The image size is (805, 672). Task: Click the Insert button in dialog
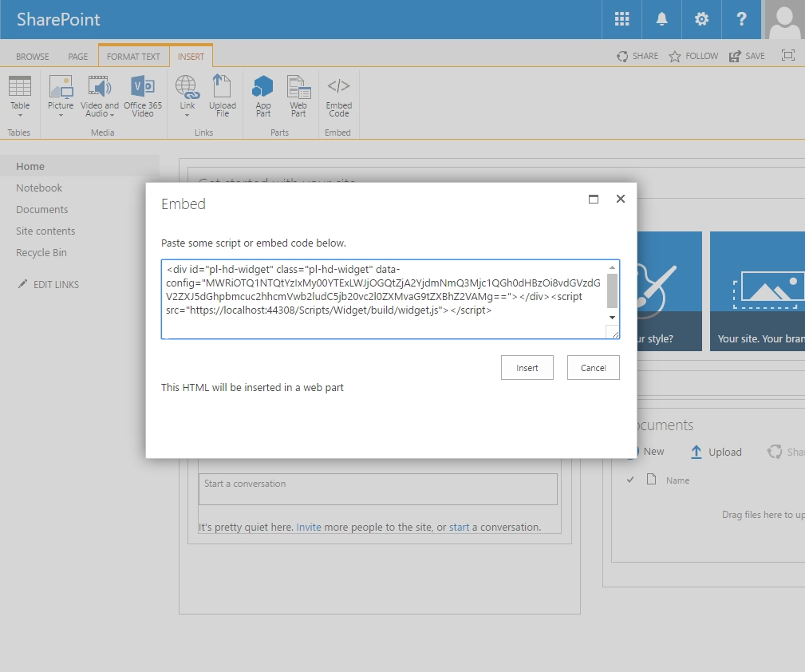(527, 368)
